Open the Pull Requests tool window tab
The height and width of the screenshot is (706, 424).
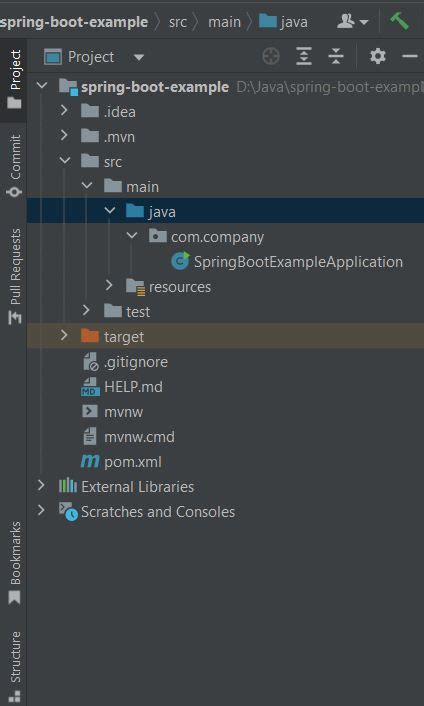point(14,276)
